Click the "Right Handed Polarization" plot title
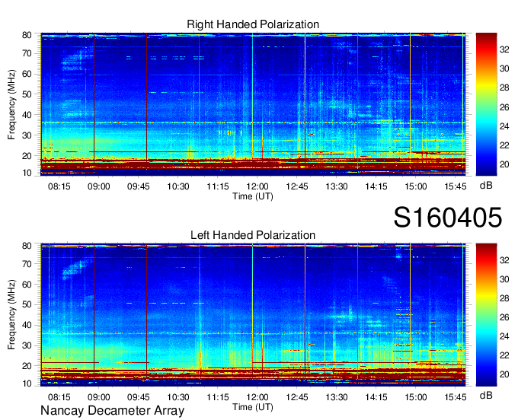 [253, 24]
